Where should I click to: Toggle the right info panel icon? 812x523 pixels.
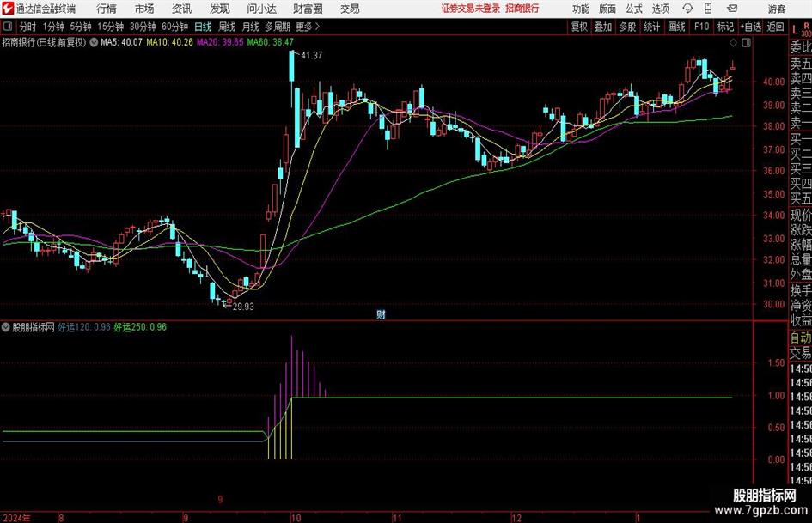click(x=746, y=43)
